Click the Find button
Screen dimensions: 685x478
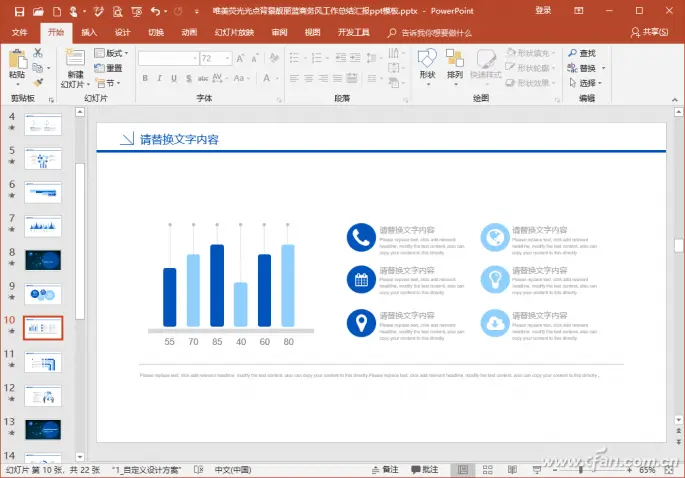click(581, 53)
